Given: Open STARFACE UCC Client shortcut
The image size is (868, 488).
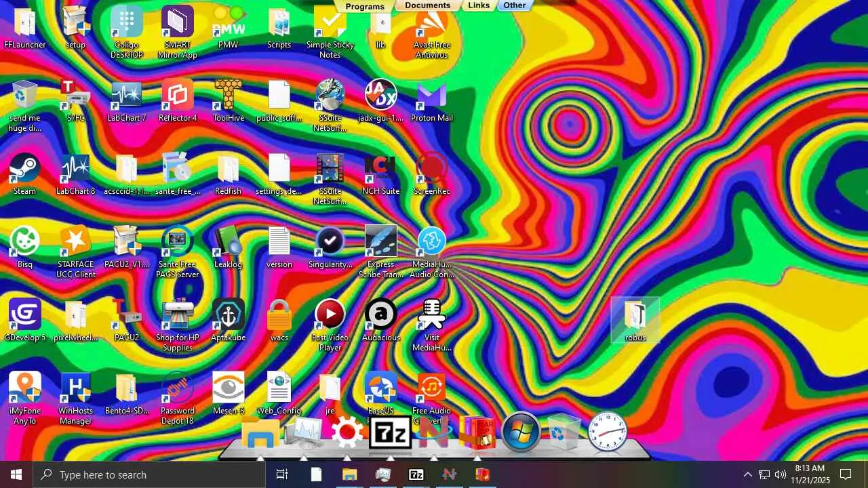Looking at the screenshot, I should [75, 252].
